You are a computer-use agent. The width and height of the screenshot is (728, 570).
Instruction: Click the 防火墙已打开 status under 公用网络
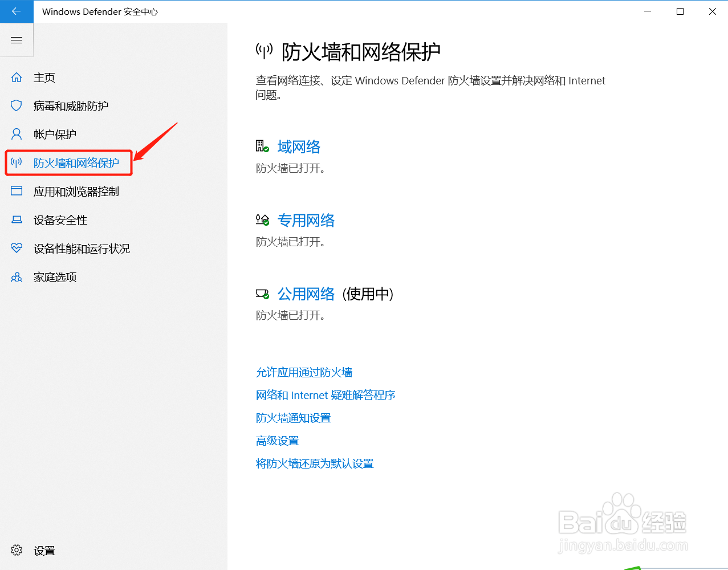291,316
